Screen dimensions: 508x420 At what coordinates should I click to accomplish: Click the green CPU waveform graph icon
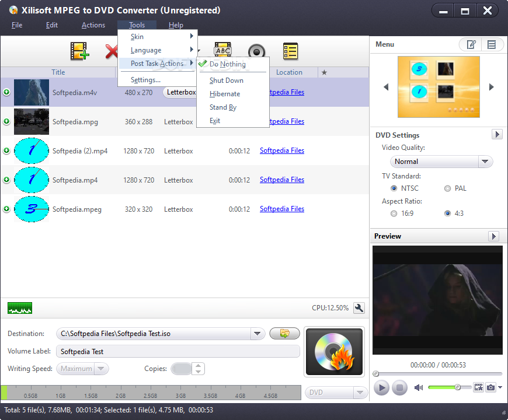click(x=20, y=308)
